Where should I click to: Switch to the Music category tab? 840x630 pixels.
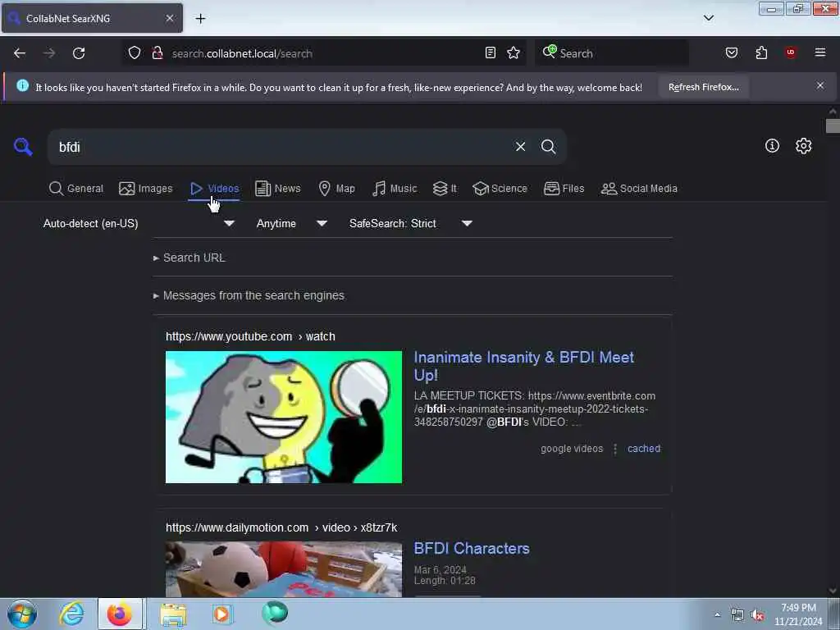coord(395,189)
